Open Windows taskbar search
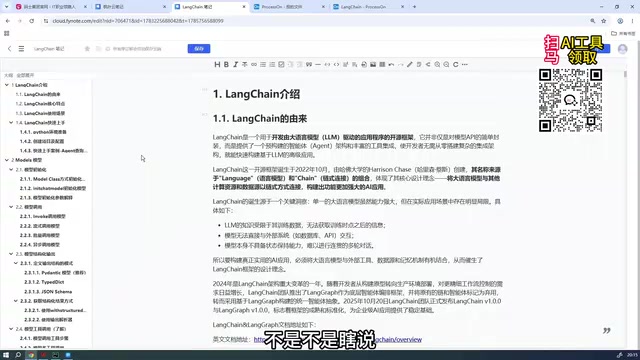Viewport: 640px width, 360px height. [x=18, y=355]
